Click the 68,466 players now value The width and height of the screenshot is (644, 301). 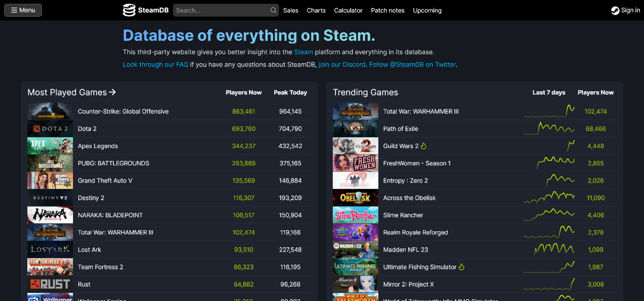pyautogui.click(x=596, y=129)
